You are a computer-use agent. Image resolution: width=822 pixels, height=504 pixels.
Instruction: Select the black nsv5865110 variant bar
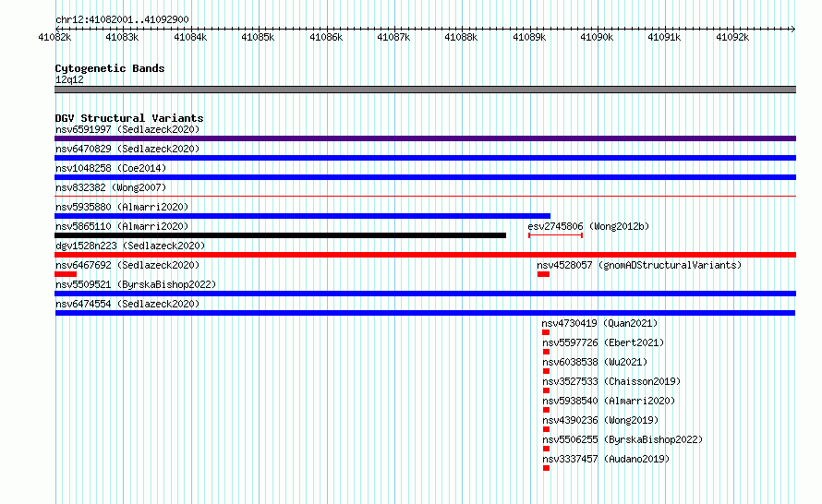tap(281, 235)
